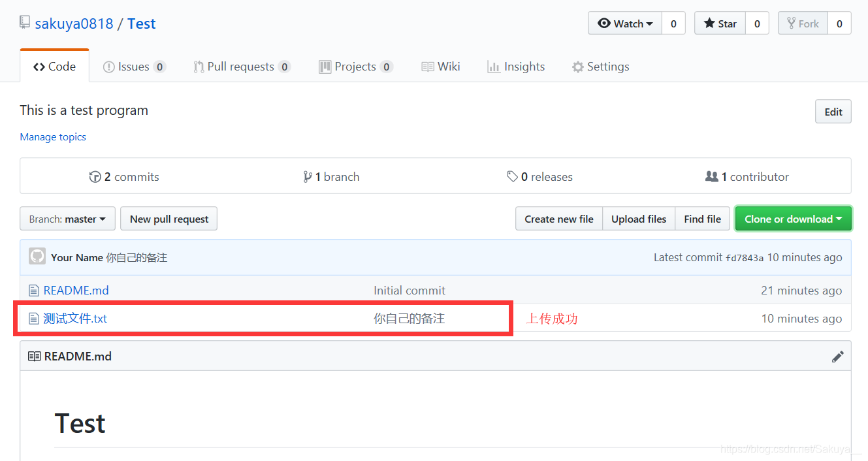Switch to the Issues tab

tap(135, 67)
